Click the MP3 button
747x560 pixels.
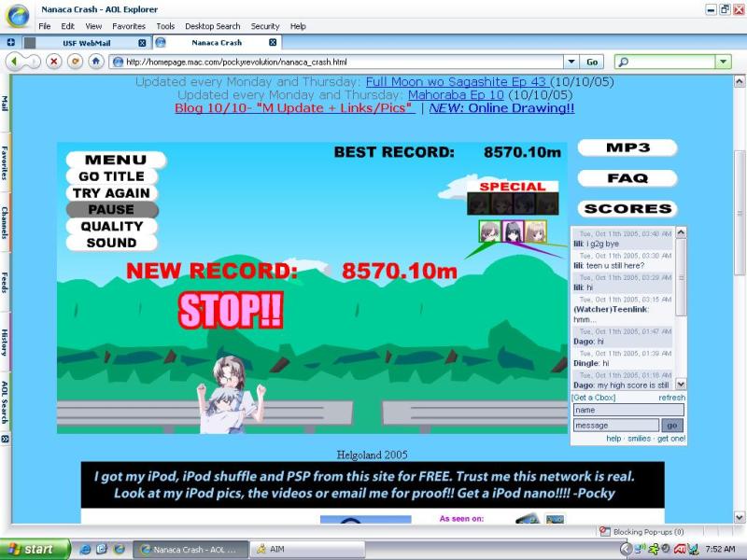(x=627, y=147)
